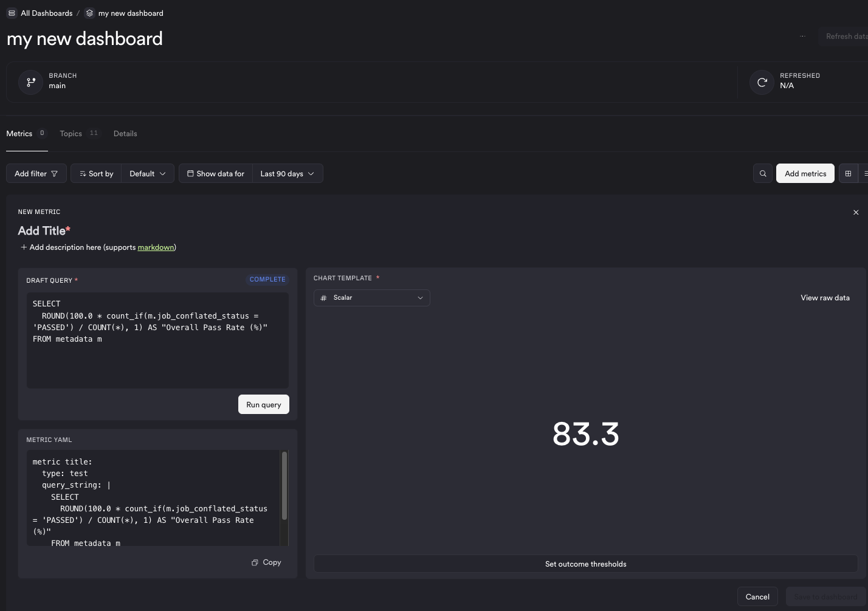This screenshot has height=611, width=868.
Task: Click the main branch name
Action: click(57, 86)
